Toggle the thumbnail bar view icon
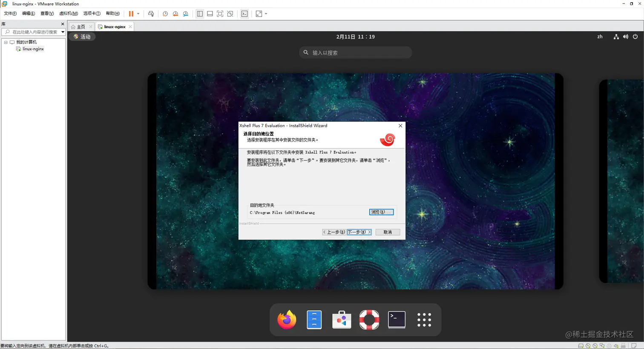Image resolution: width=644 pixels, height=349 pixels. click(x=210, y=14)
